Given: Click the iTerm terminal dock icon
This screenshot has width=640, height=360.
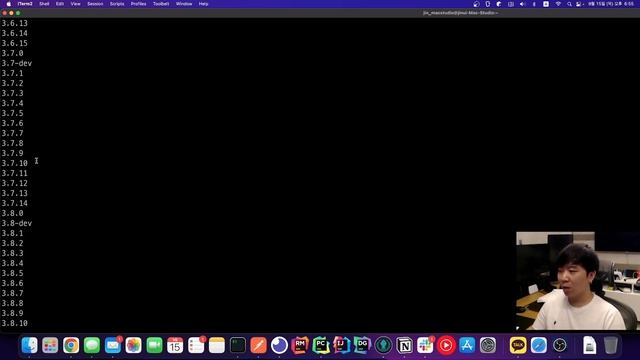Looking at the screenshot, I should pyautogui.click(x=238, y=345).
